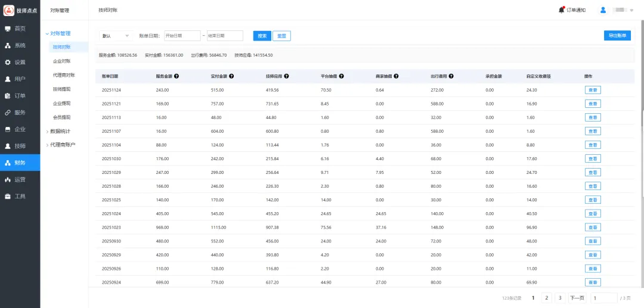Open 运营 section from sidebar icon
This screenshot has height=308, width=644.
[x=8, y=179]
